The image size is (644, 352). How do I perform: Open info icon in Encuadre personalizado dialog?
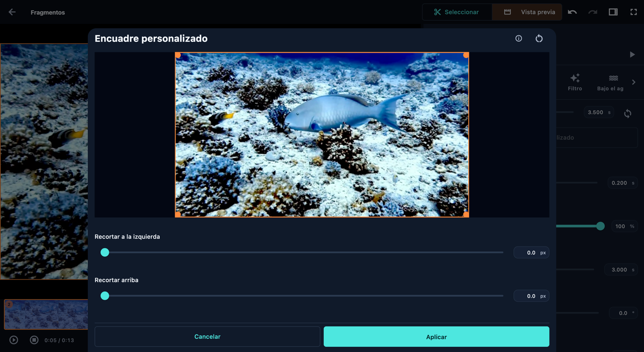point(518,38)
